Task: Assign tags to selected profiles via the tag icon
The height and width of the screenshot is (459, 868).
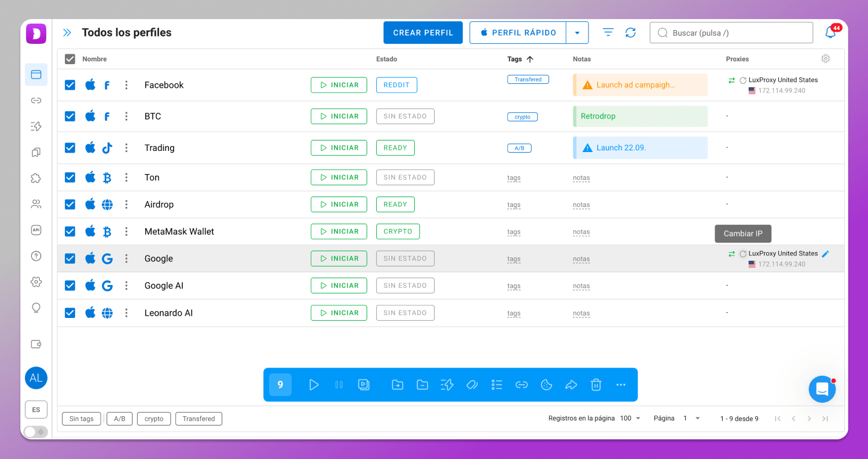Action: pos(472,384)
